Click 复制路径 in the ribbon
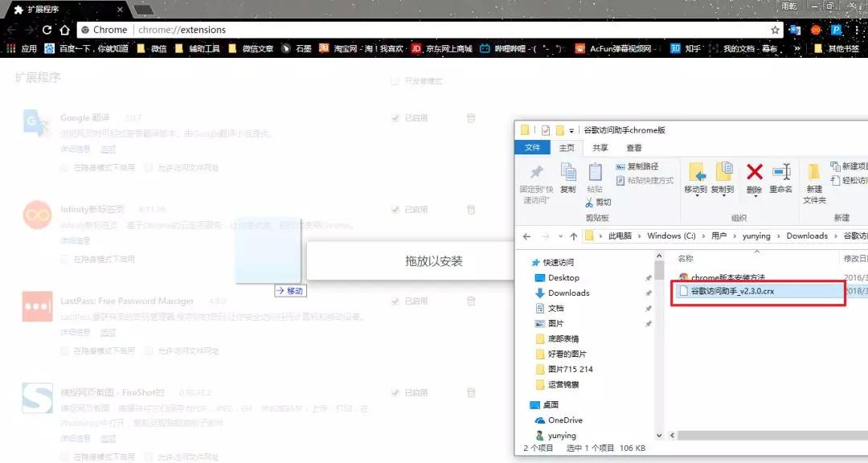The width and height of the screenshot is (868, 463). pyautogui.click(x=637, y=166)
